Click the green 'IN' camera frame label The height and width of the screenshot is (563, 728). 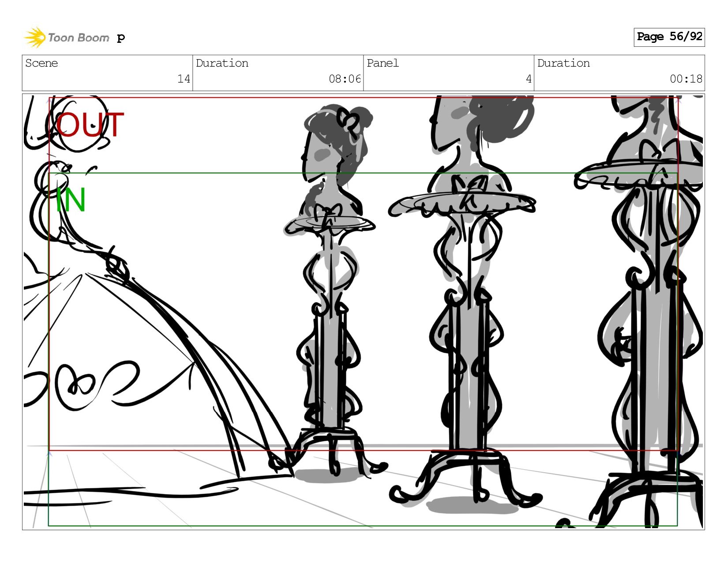click(71, 200)
